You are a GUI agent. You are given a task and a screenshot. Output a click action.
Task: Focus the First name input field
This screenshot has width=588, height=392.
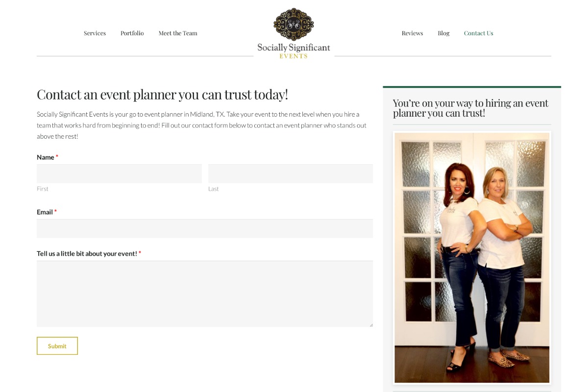pos(119,173)
